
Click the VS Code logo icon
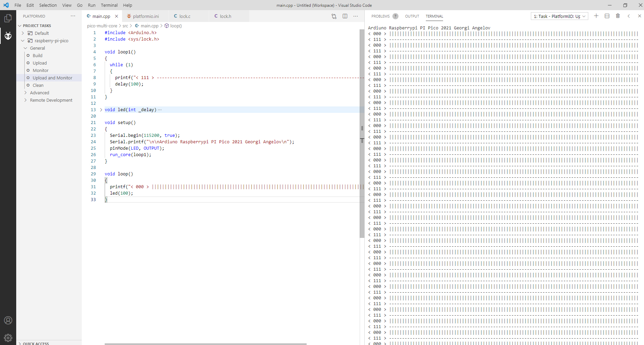pyautogui.click(x=6, y=5)
